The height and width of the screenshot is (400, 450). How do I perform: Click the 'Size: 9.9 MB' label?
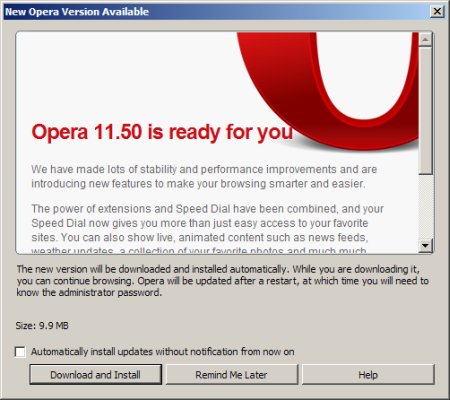pos(42,325)
